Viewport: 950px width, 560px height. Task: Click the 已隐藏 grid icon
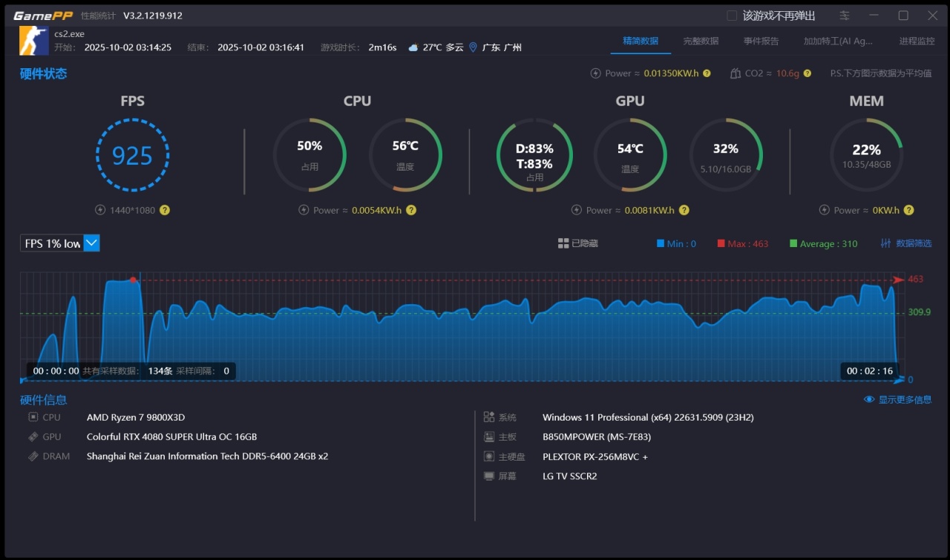pyautogui.click(x=563, y=243)
